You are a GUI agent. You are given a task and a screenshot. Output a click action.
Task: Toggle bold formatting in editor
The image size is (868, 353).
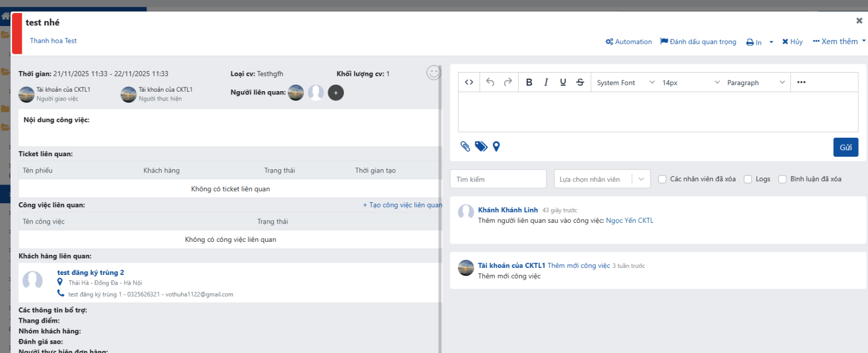529,82
